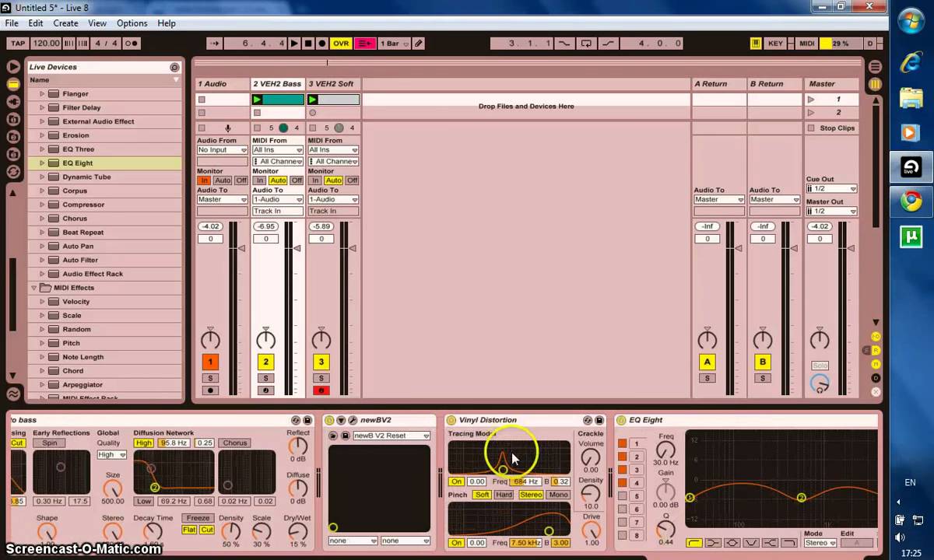Toggle track 2 activator button
The image size is (934, 560).
point(265,362)
